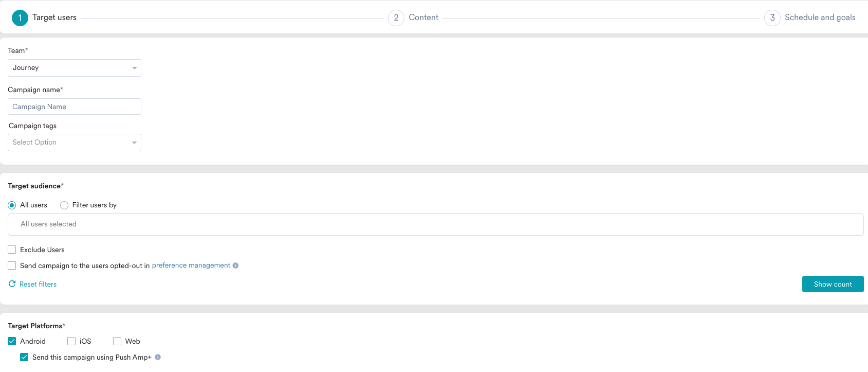868x372 pixels.
Task: Click the step 3 circle icon
Action: 772,18
